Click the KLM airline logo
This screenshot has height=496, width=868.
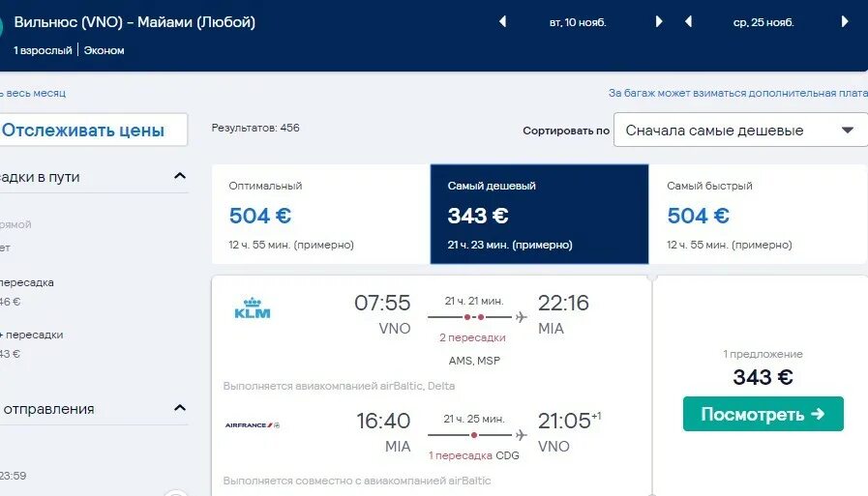coord(253,308)
